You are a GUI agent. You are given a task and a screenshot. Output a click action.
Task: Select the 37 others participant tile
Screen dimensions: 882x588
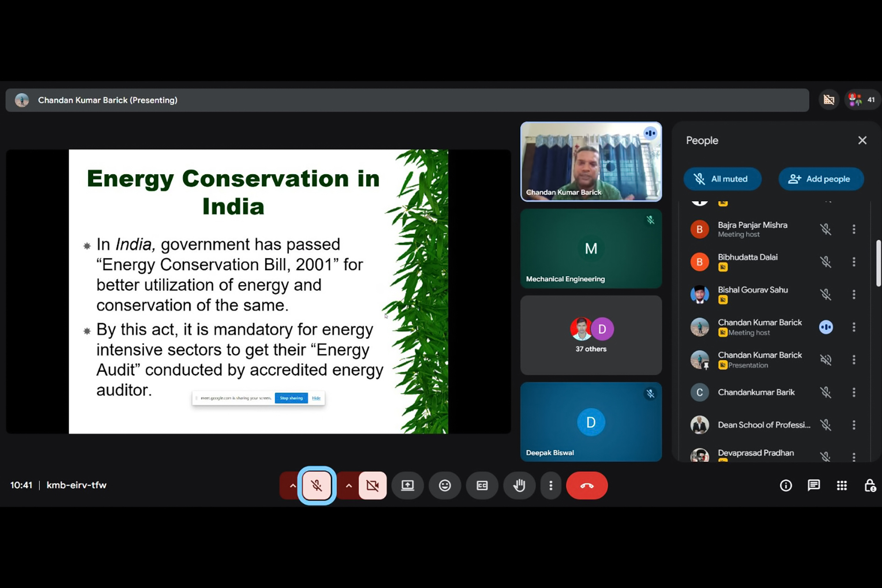click(591, 335)
